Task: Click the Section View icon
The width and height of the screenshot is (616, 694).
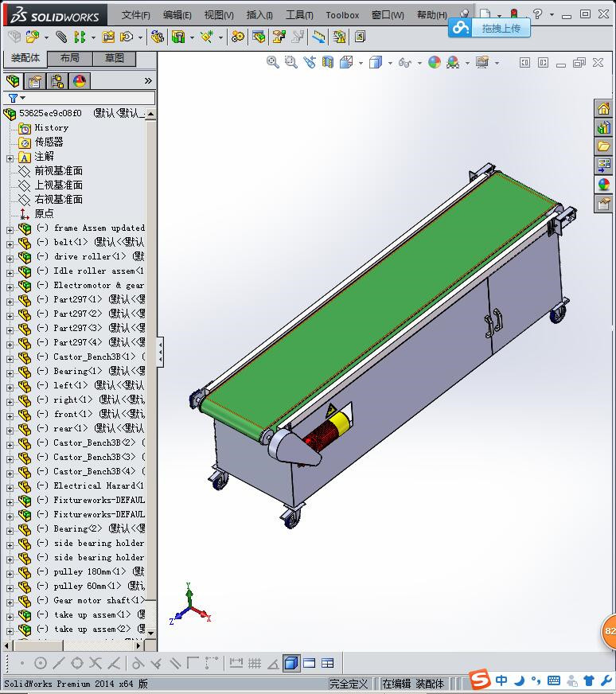Action: (x=327, y=62)
